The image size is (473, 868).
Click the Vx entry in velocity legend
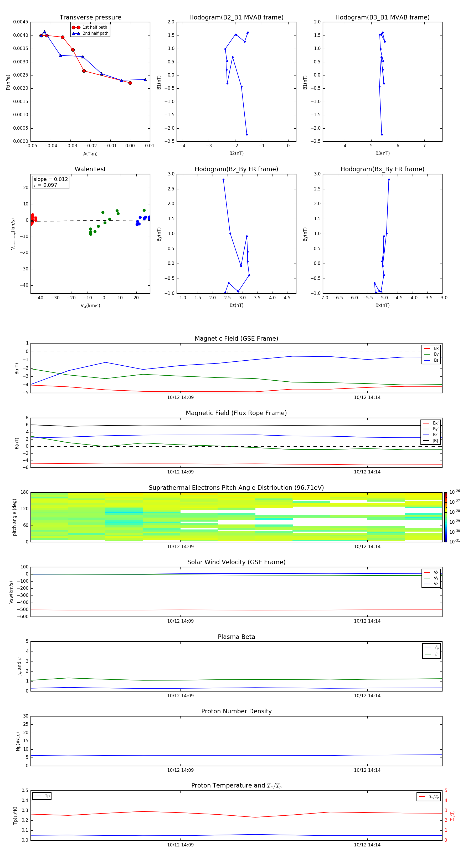pos(431,572)
